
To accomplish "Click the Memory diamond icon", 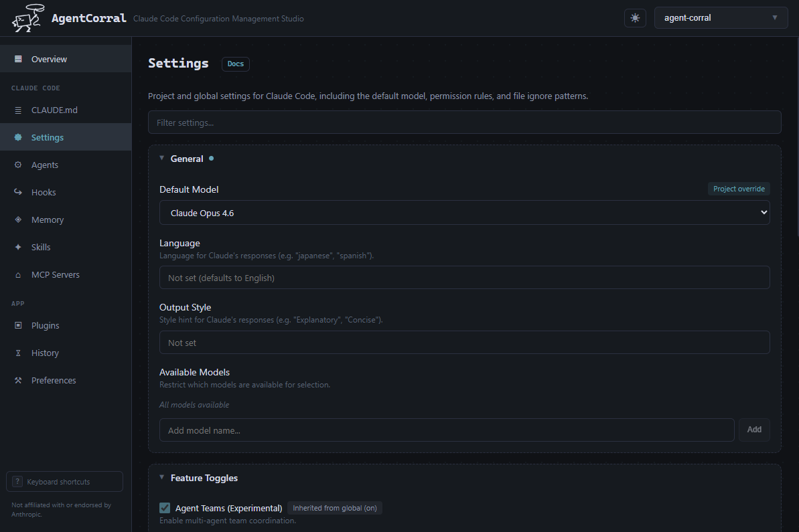I will tap(18, 220).
